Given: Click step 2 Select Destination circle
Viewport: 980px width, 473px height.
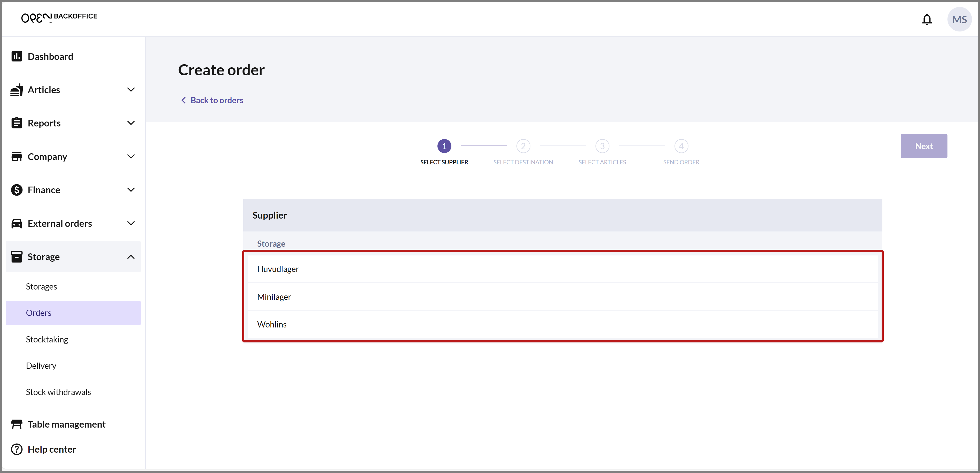Looking at the screenshot, I should tap(523, 146).
